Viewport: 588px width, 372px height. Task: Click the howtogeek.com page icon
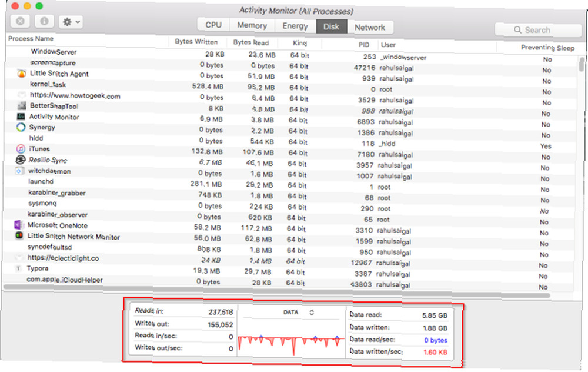pos(22,95)
